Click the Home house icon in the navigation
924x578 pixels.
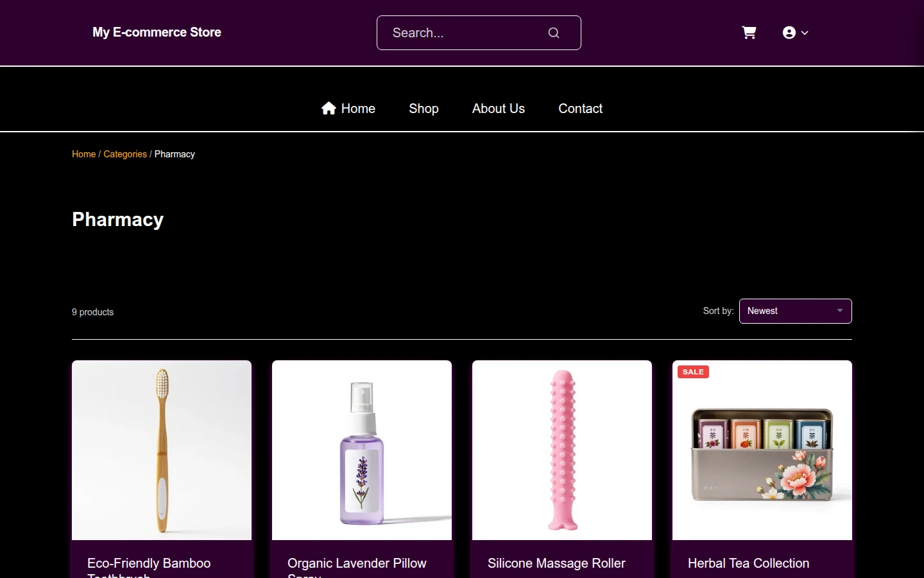pyautogui.click(x=329, y=109)
